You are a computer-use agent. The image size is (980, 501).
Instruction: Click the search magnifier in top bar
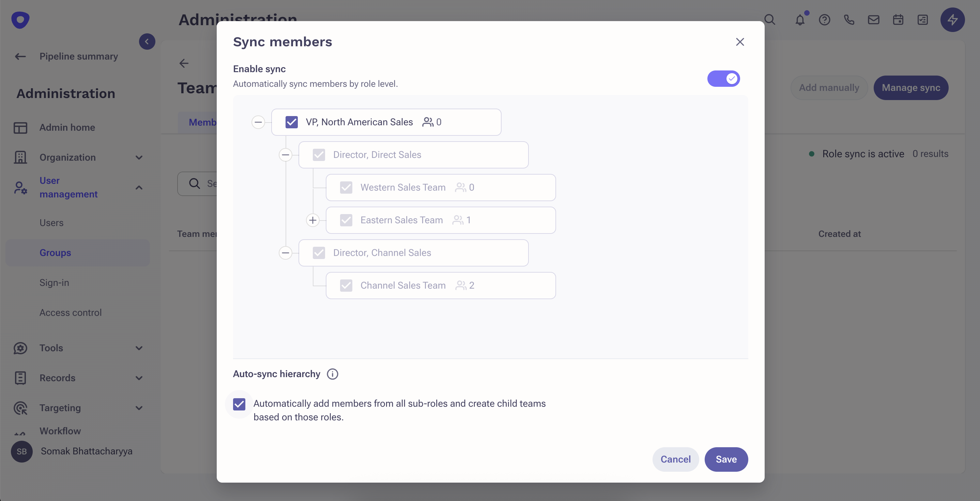pos(770,20)
